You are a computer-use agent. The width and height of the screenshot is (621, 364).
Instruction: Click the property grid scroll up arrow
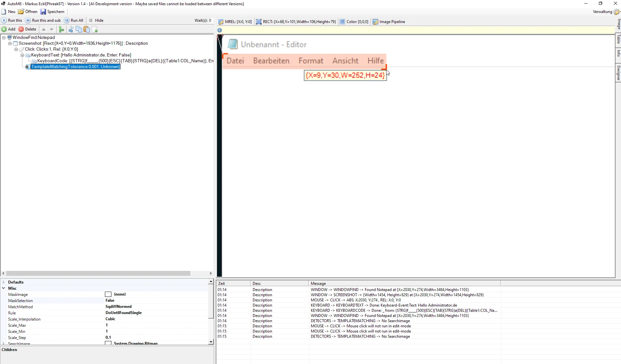[211, 282]
